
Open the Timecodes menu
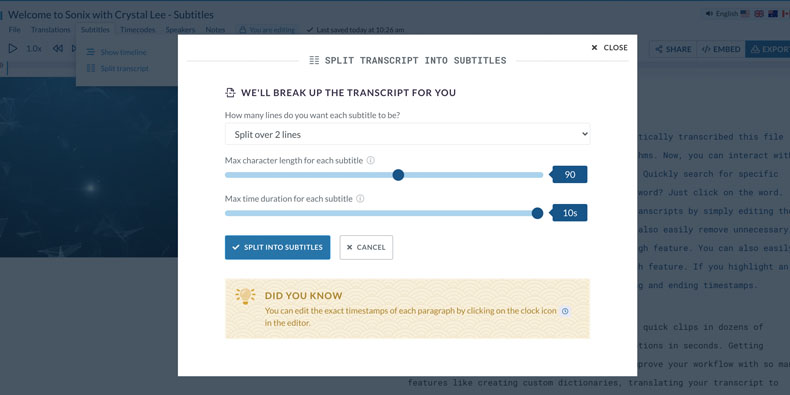pyautogui.click(x=138, y=30)
